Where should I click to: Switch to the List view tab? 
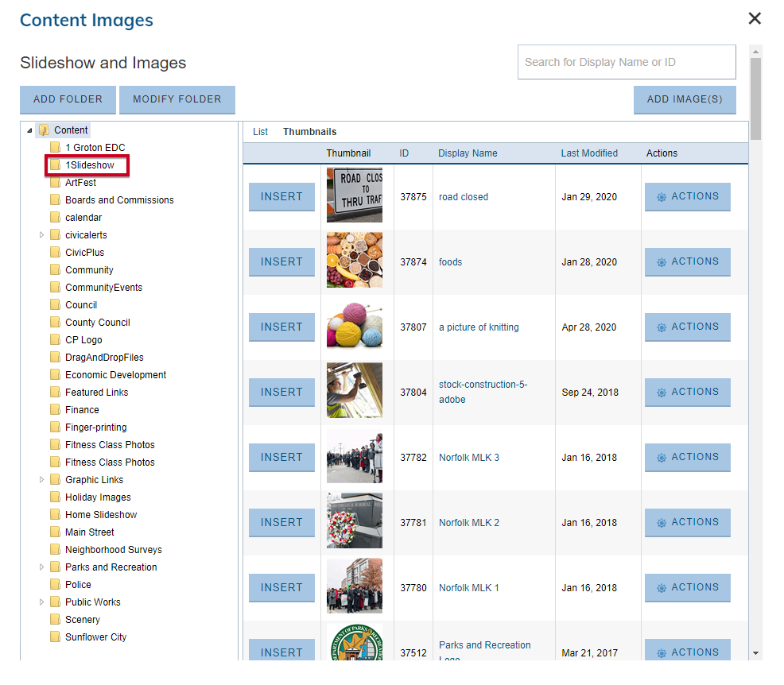(x=260, y=132)
